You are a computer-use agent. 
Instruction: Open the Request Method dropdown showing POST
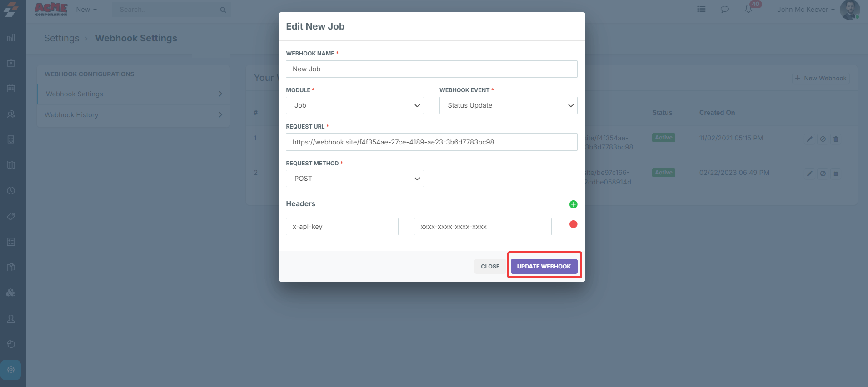pos(354,179)
